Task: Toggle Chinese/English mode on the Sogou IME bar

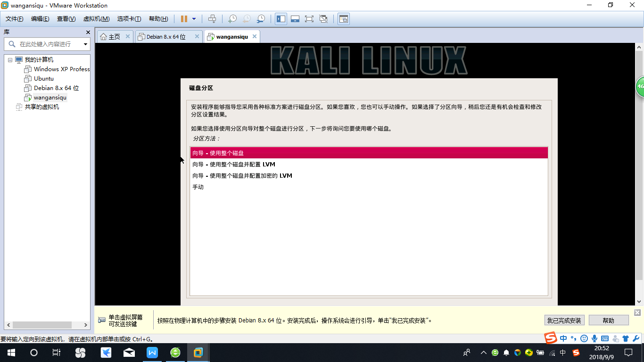Action: (564, 338)
